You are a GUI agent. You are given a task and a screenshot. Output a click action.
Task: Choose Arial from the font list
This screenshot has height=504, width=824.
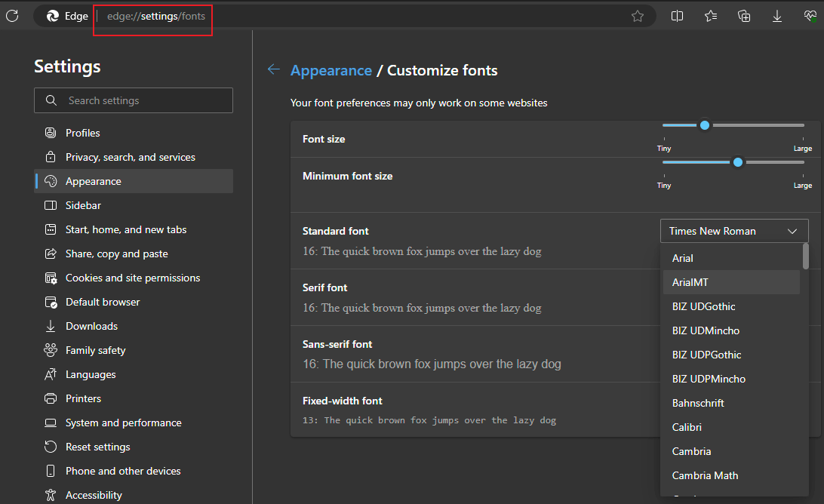click(x=731, y=258)
